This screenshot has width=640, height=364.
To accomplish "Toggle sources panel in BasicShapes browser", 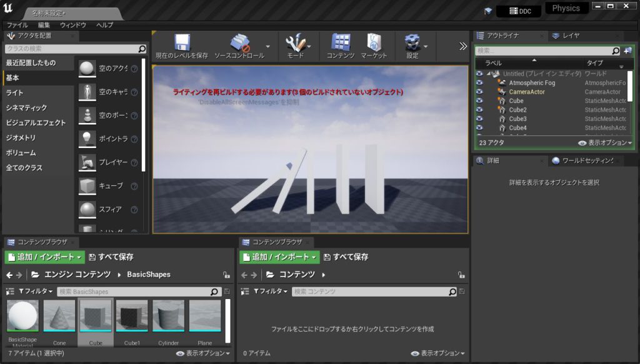I will (x=10, y=292).
